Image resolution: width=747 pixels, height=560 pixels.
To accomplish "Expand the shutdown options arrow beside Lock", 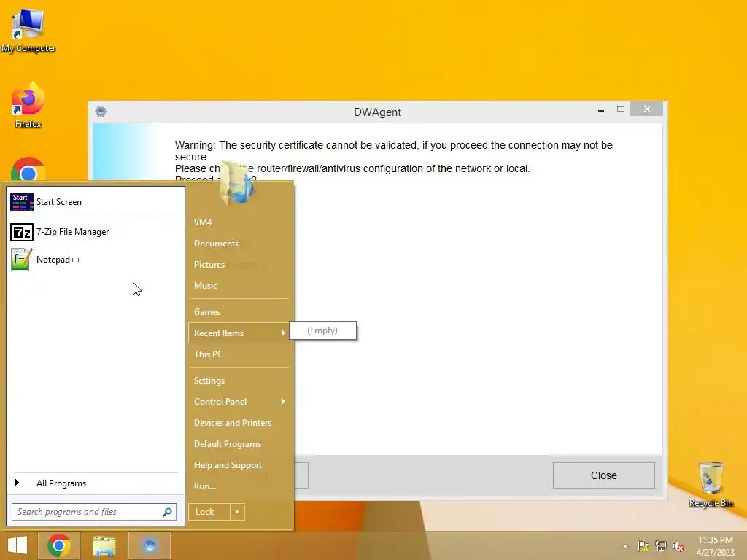I will click(237, 512).
